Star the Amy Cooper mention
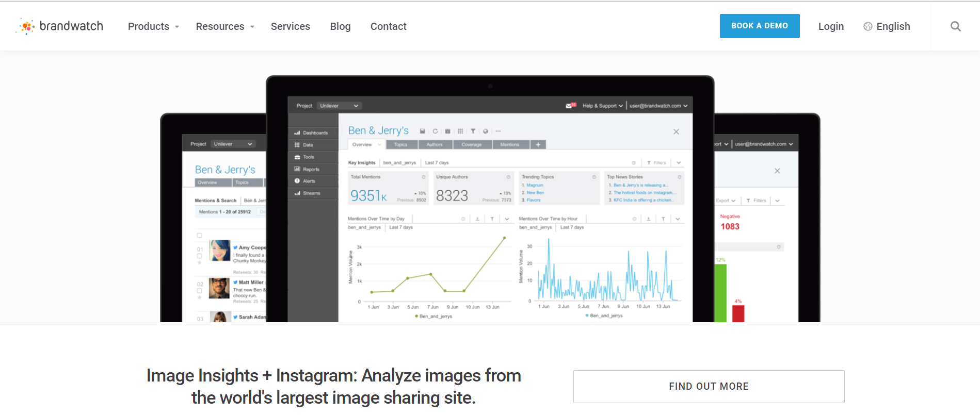 [200, 262]
